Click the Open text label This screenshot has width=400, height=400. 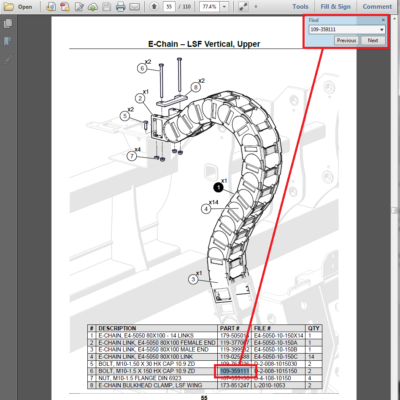click(25, 7)
